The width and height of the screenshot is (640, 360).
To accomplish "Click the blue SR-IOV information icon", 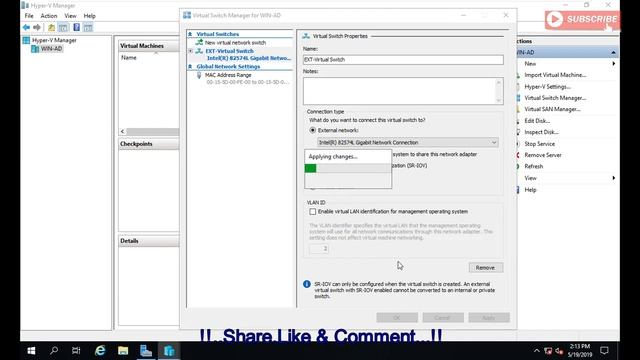I will click(x=307, y=284).
